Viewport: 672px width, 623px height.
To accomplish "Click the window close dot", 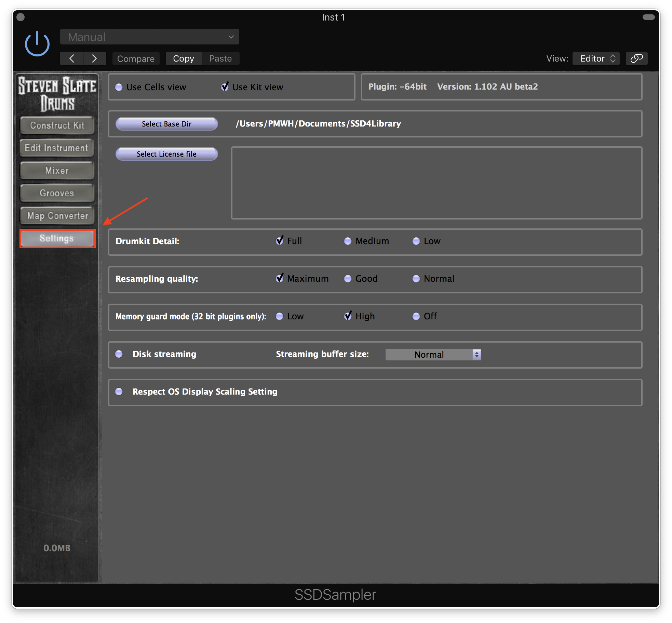I will pos(21,17).
